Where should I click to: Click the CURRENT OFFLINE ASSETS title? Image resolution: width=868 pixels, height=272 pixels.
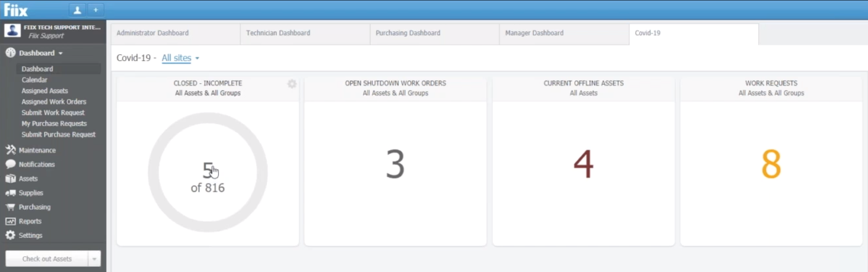coord(584,83)
